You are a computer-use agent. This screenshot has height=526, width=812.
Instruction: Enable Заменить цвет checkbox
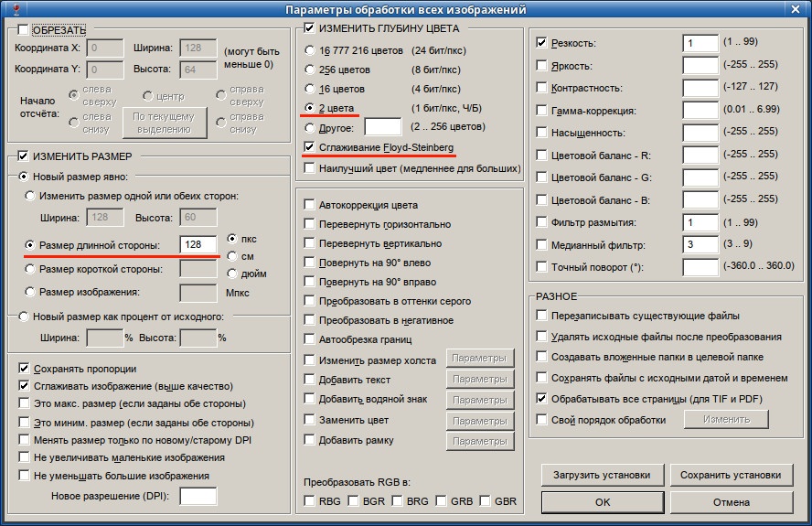pyautogui.click(x=309, y=419)
